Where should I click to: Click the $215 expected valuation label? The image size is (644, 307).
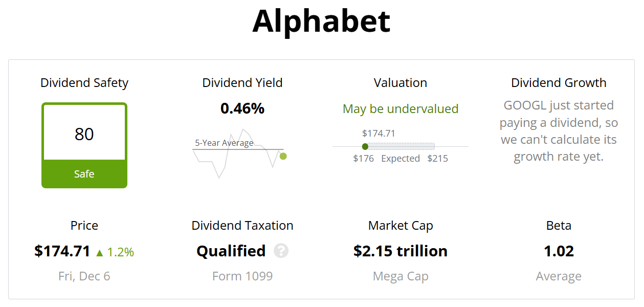[x=438, y=159]
